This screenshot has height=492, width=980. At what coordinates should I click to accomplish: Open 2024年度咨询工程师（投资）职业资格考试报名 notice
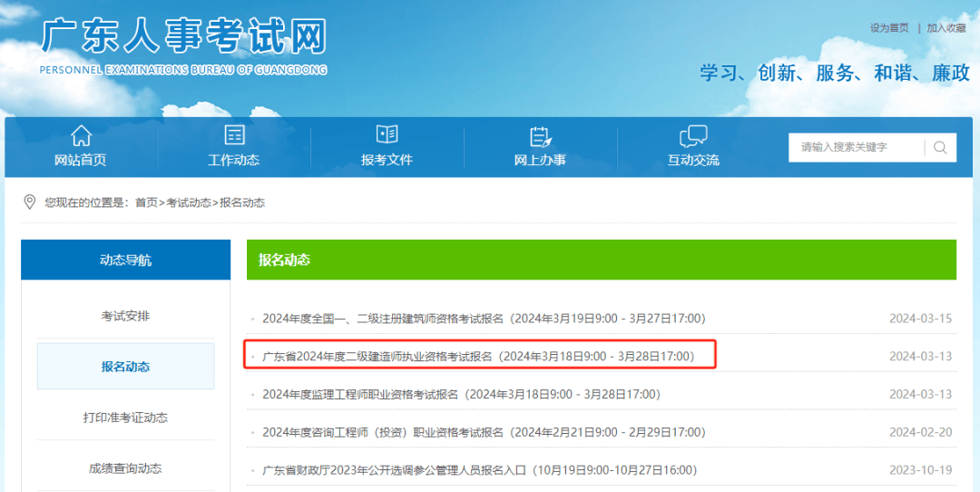[x=484, y=433]
